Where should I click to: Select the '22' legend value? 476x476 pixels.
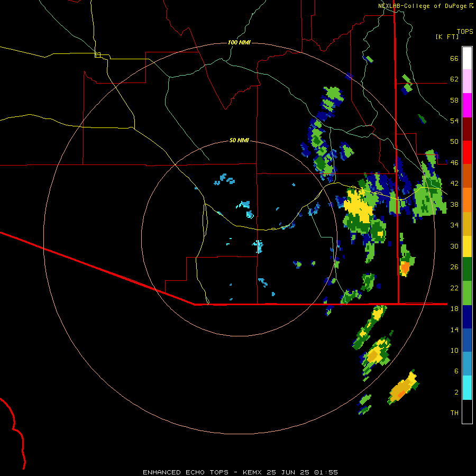point(454,288)
